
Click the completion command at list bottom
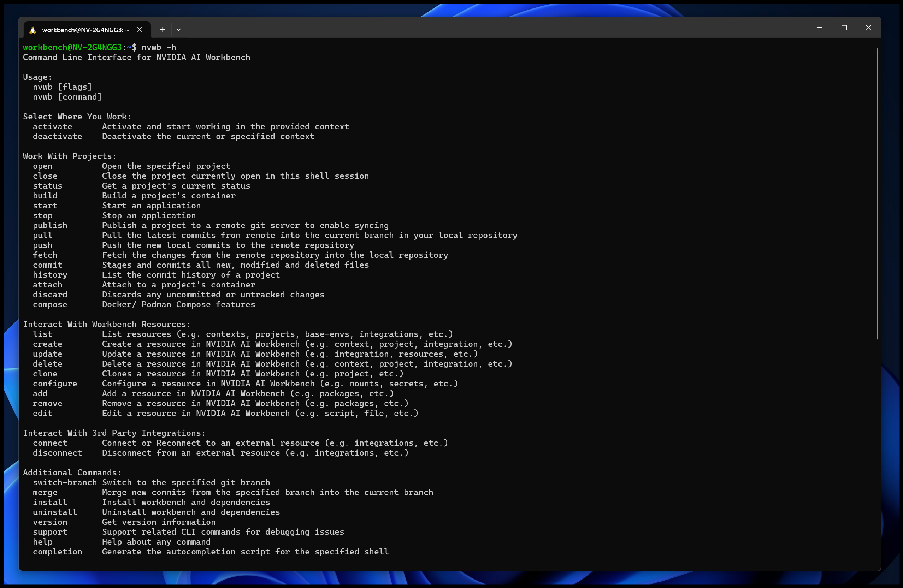pos(57,552)
